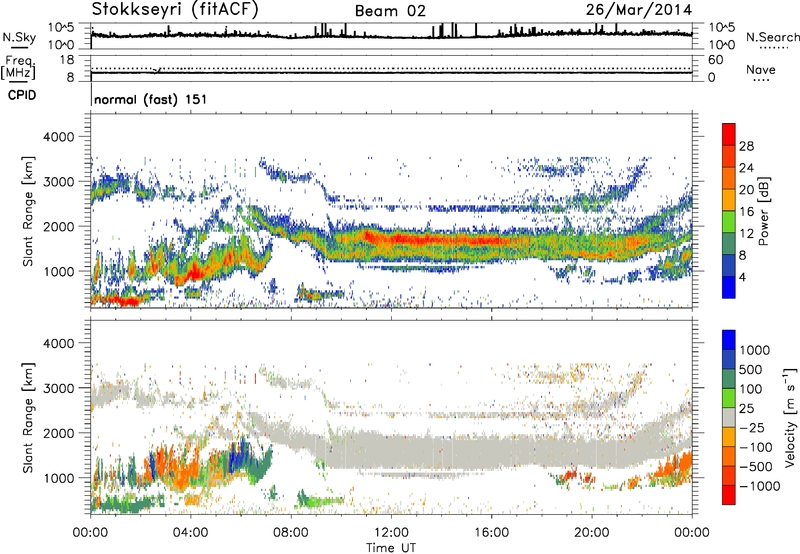Click the '4' power colorbar tick
Viewport: 800px width, 554px height.
(x=742, y=277)
